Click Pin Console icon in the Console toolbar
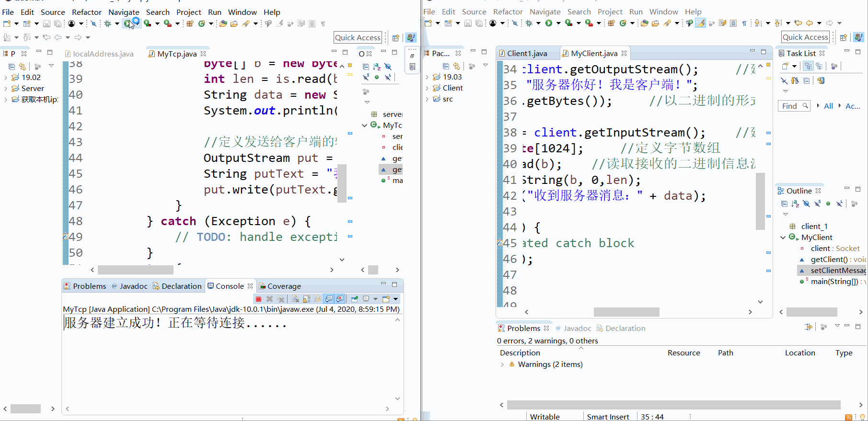This screenshot has height=421, width=868. [354, 299]
